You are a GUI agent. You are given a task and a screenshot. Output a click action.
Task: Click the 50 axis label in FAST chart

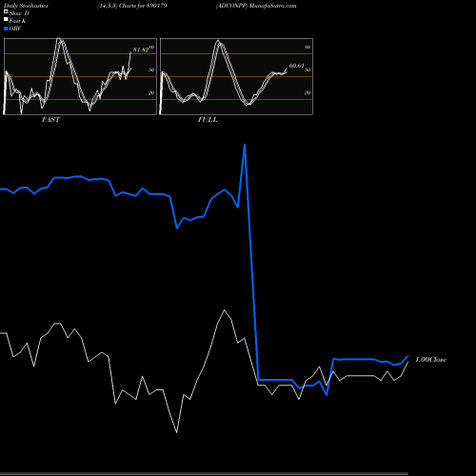pyautogui.click(x=151, y=69)
